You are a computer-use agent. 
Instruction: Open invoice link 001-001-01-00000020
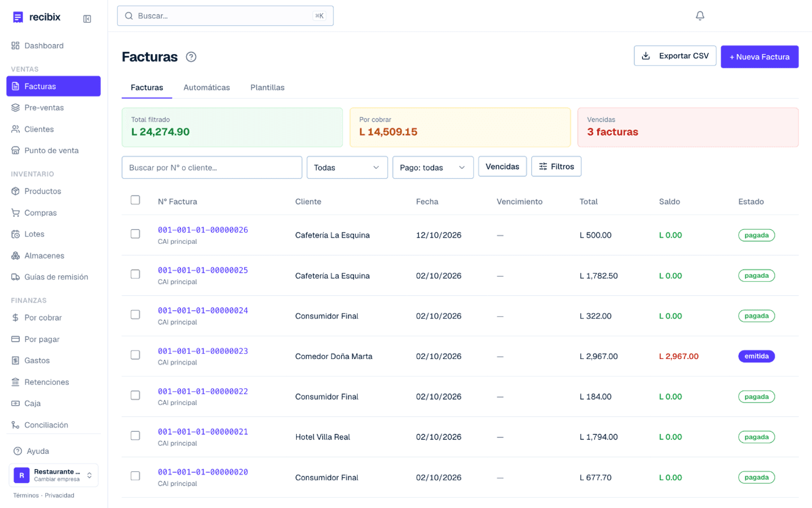pos(203,472)
